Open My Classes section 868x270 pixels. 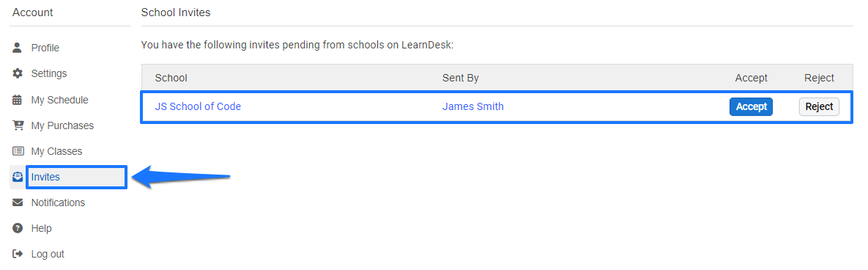pyautogui.click(x=56, y=151)
